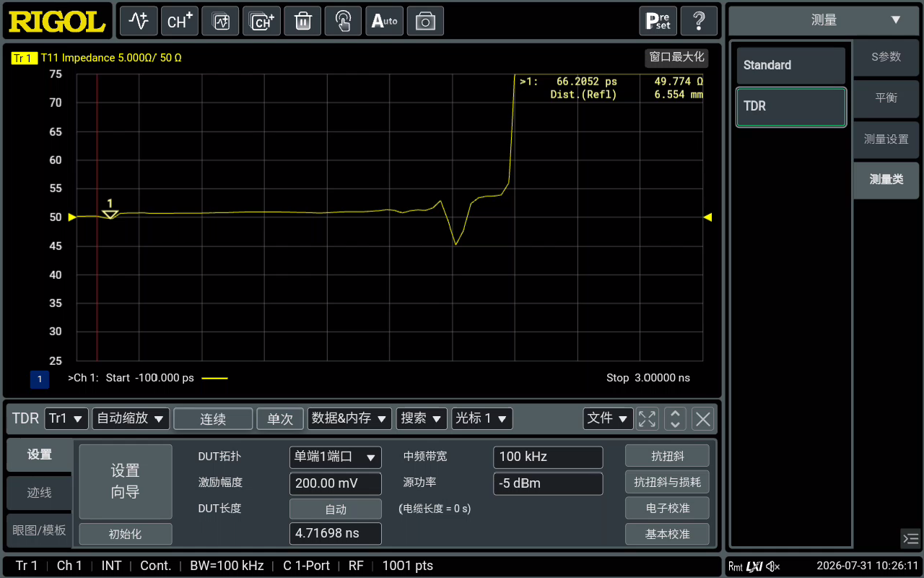The width and height of the screenshot is (924, 578).
Task: Click the add channel CH+ icon
Action: (179, 21)
